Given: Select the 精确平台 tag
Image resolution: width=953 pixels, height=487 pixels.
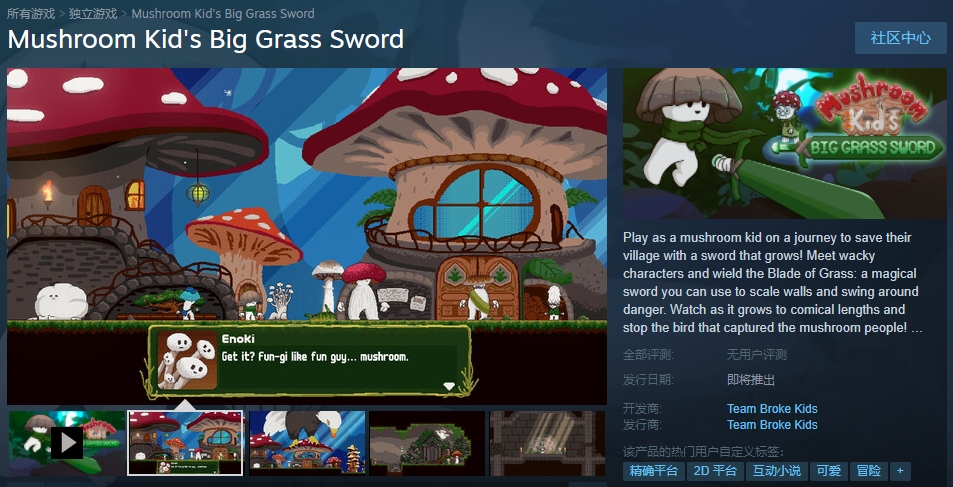Looking at the screenshot, I should tap(653, 471).
